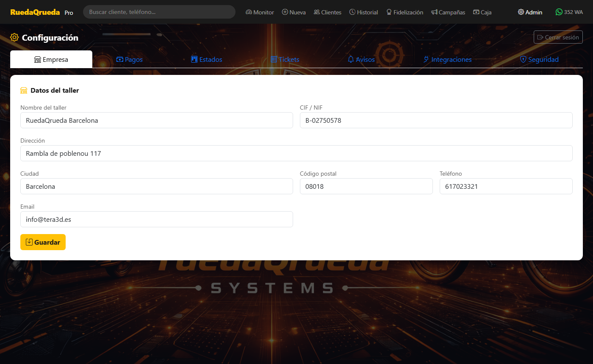
Task: Switch to the Pagos tab
Action: click(x=129, y=59)
